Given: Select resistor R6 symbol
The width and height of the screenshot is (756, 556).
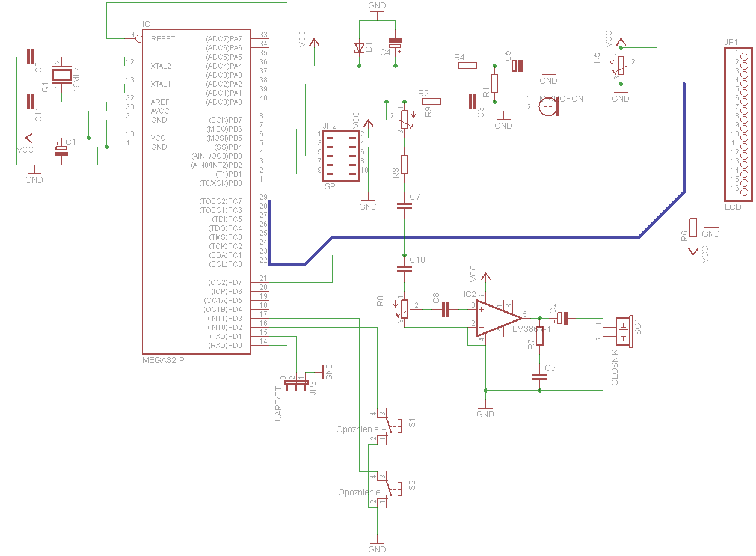Looking at the screenshot, I should tap(693, 228).
